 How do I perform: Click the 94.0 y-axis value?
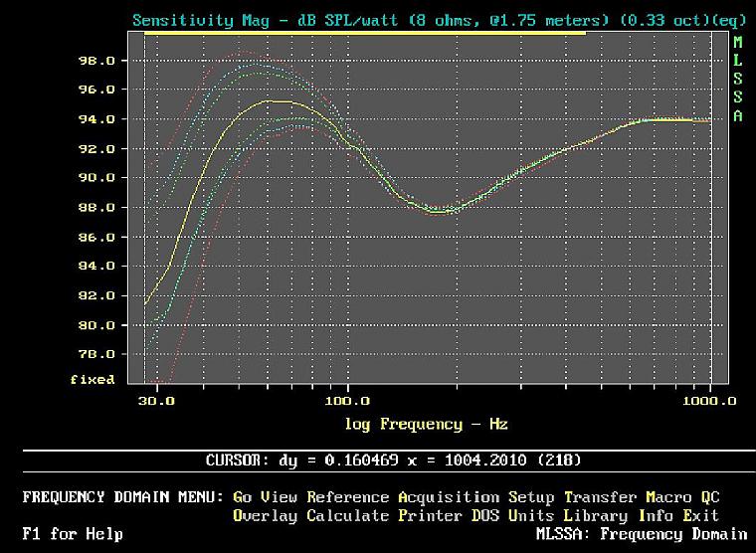click(x=96, y=119)
